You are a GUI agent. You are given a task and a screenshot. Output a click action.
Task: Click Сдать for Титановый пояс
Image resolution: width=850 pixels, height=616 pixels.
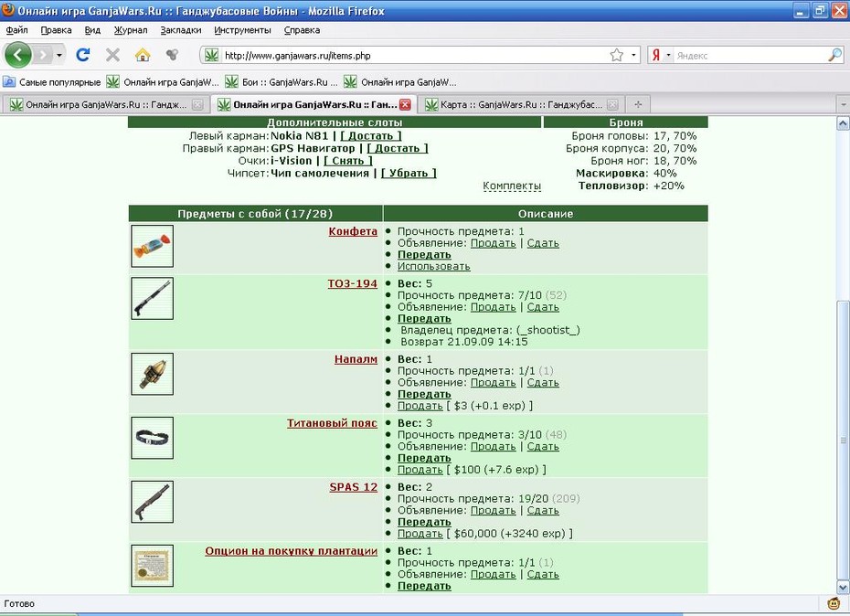(x=543, y=447)
